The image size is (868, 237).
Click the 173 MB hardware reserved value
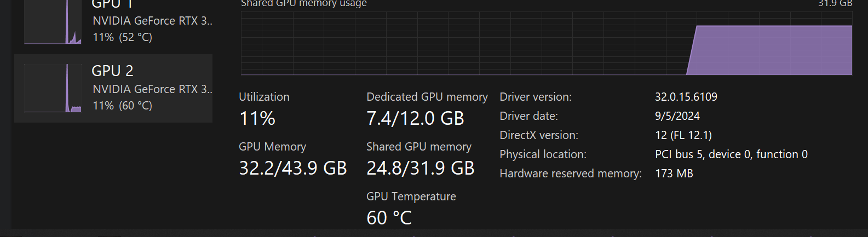tap(674, 174)
